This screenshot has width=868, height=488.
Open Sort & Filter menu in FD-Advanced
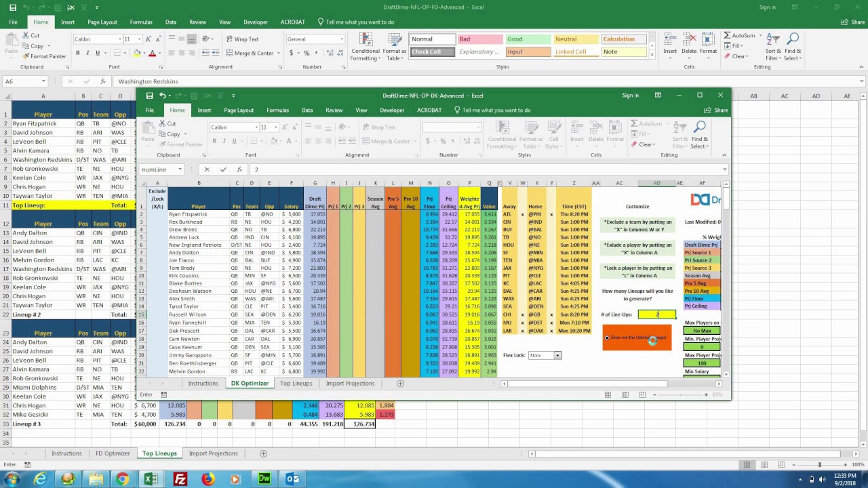[774, 46]
